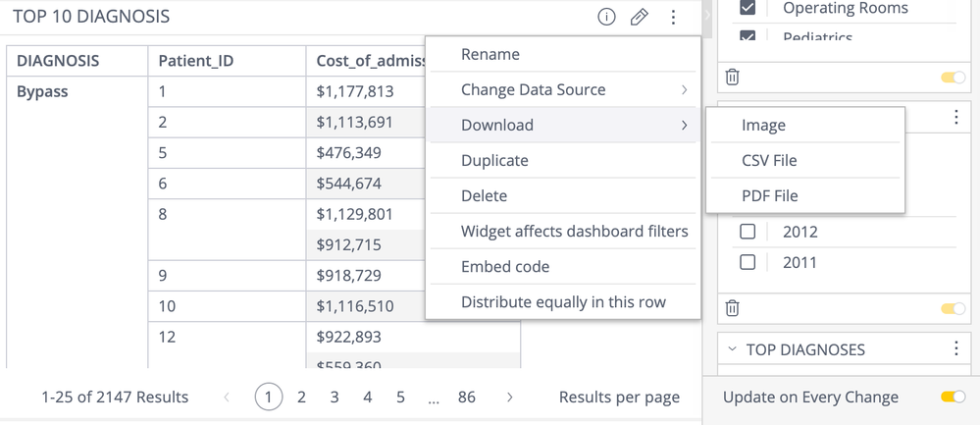Uncheck the Operating Rooms checkbox

[x=748, y=9]
